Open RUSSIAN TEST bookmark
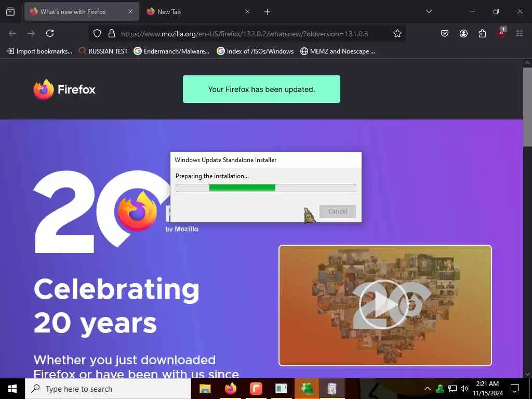Viewport: 532px width, 399px height. [103, 51]
